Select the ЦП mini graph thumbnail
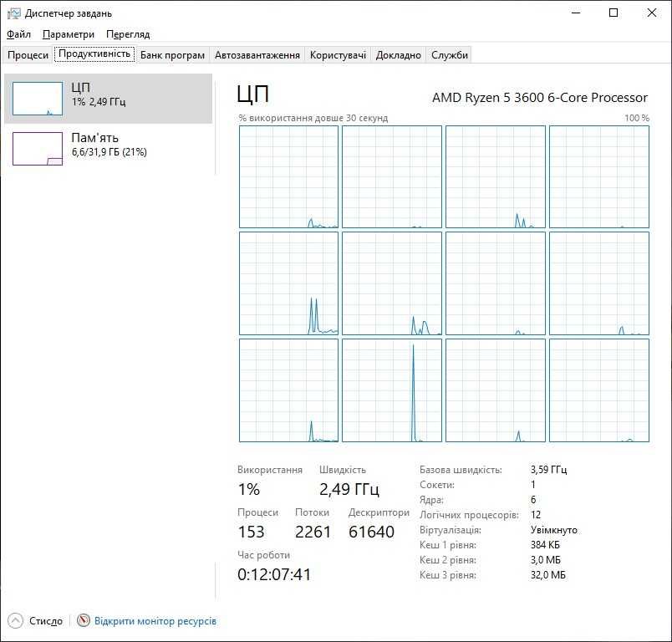The width and height of the screenshot is (672, 642). click(x=38, y=99)
